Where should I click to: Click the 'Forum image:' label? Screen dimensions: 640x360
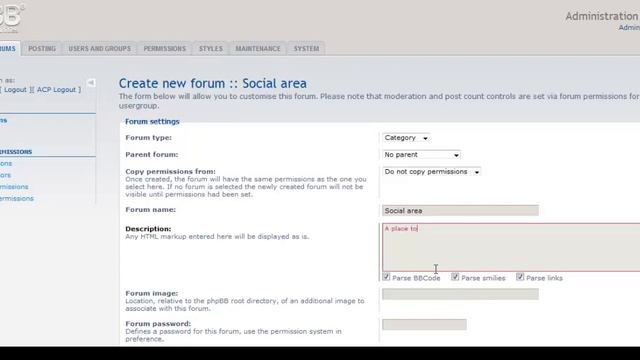151,293
